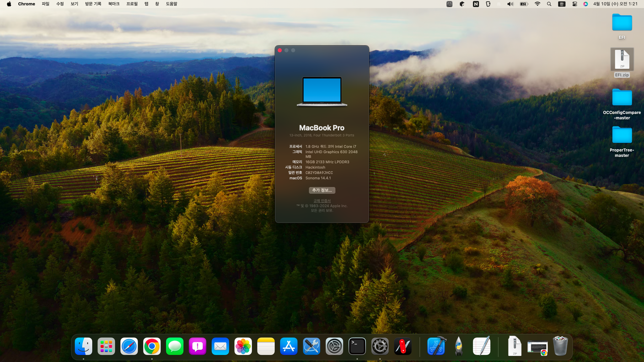This screenshot has width=644, height=362.
Task: Open the minimized Chrome window in Dock
Action: point(537,348)
